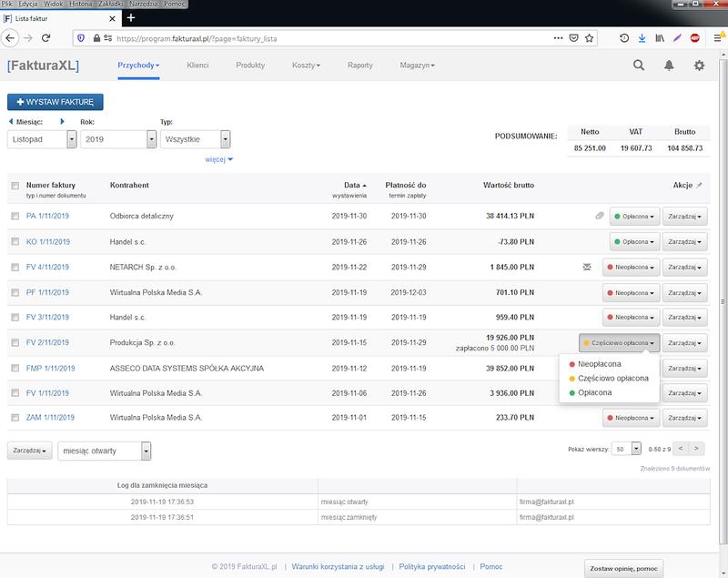
Task: Open the Koszty navigation menu
Action: pos(307,66)
